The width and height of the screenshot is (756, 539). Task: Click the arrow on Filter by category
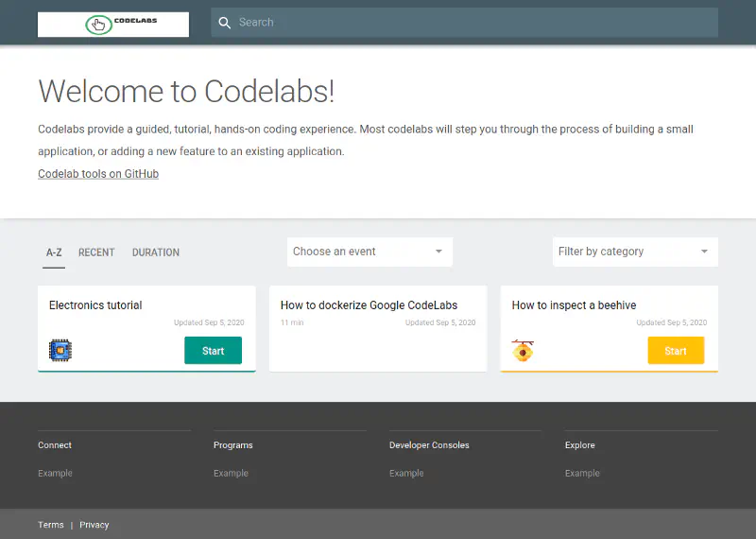(704, 252)
